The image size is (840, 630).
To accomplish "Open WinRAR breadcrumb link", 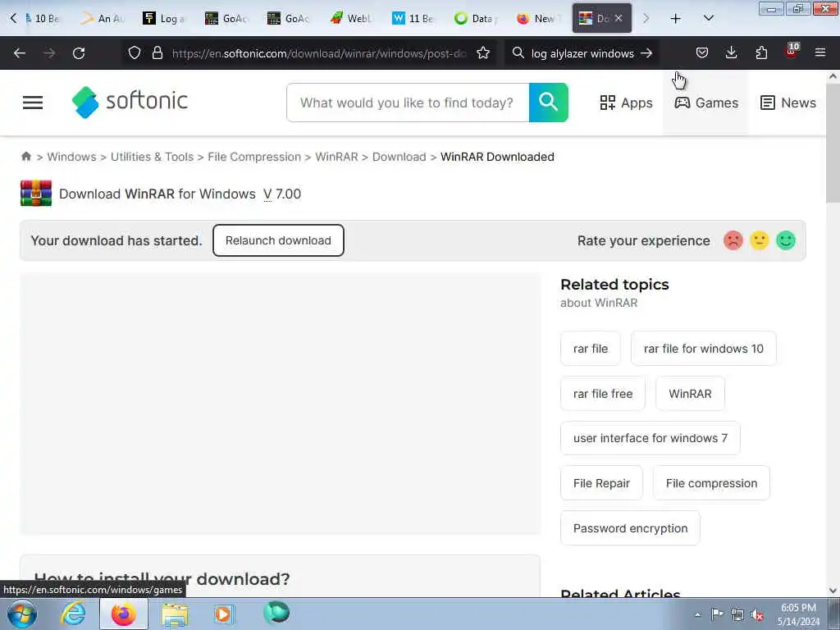I will pos(336,157).
